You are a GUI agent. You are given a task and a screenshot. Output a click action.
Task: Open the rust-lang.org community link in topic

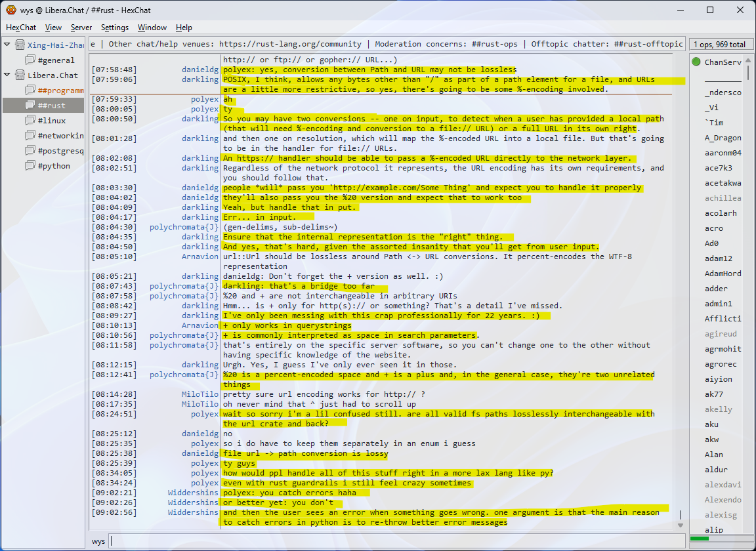pyautogui.click(x=290, y=44)
